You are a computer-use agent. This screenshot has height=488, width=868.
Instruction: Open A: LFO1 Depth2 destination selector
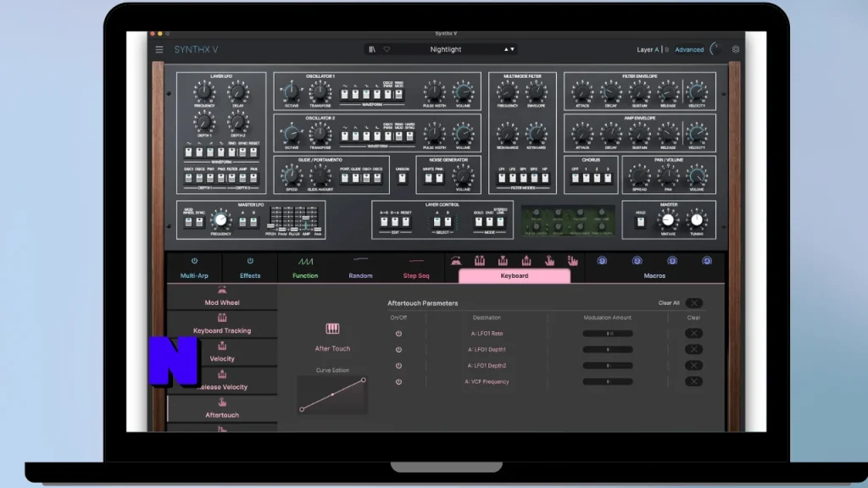[x=487, y=366]
